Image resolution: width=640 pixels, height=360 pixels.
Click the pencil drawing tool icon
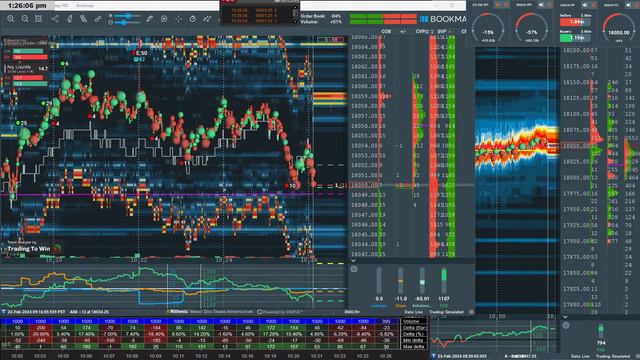click(x=84, y=19)
